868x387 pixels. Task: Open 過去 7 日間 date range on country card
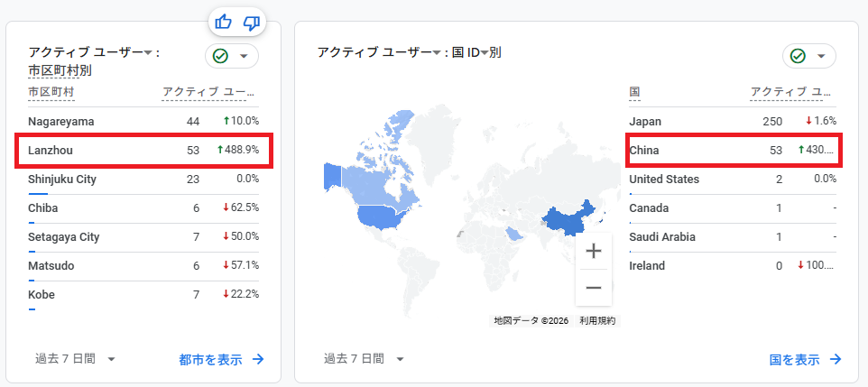pos(364,359)
